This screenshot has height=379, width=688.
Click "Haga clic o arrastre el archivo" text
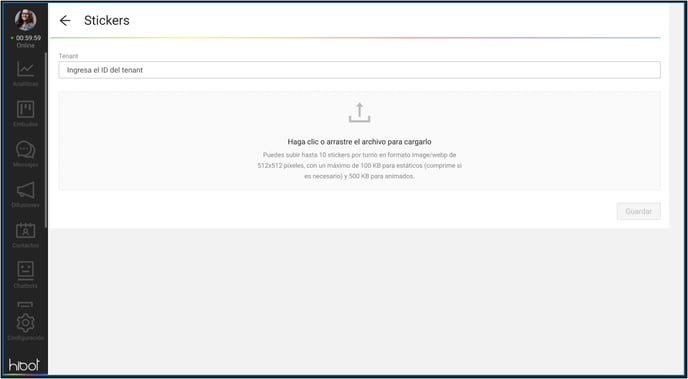pyautogui.click(x=337, y=142)
